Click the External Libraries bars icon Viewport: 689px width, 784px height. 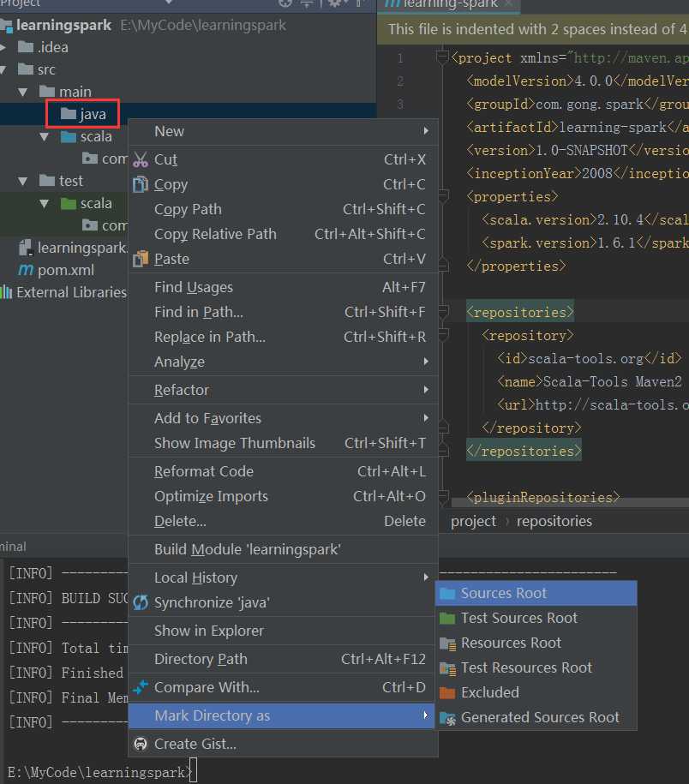pyautogui.click(x=6, y=292)
